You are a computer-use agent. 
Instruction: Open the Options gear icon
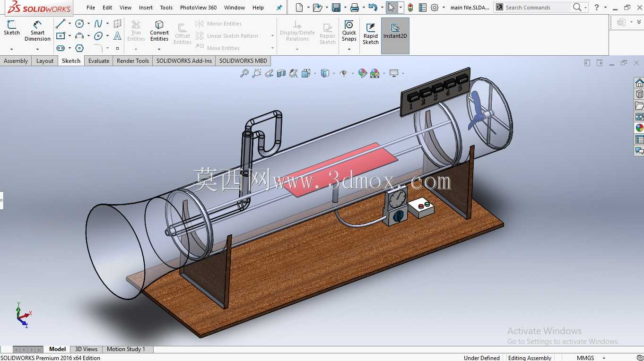coord(435,8)
